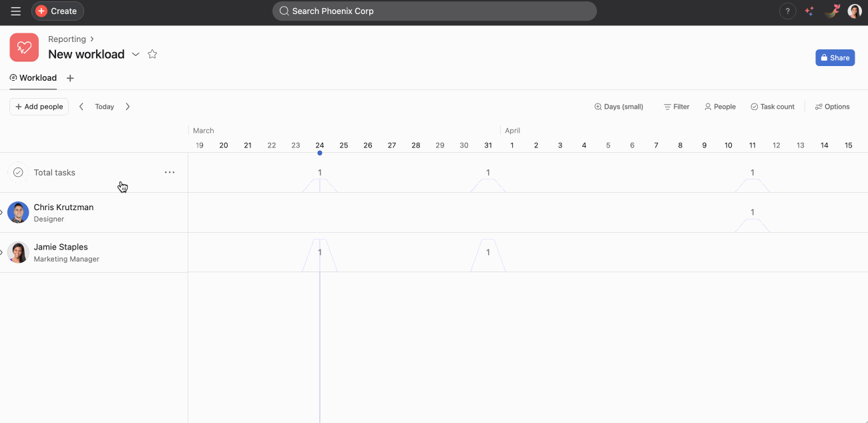
Task: Select the Workload tab
Action: 33,78
